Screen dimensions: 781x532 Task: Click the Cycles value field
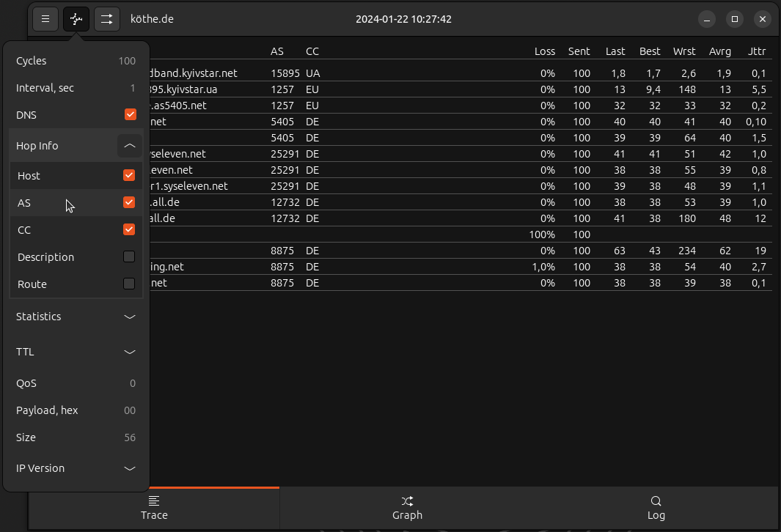pyautogui.click(x=126, y=61)
